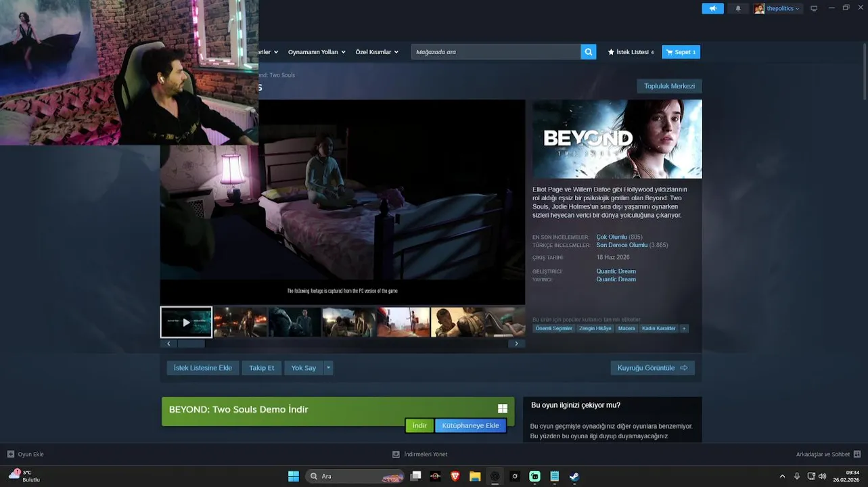Image resolution: width=868 pixels, height=487 pixels.
Task: Click the Yok Say ignore button
Action: click(304, 368)
